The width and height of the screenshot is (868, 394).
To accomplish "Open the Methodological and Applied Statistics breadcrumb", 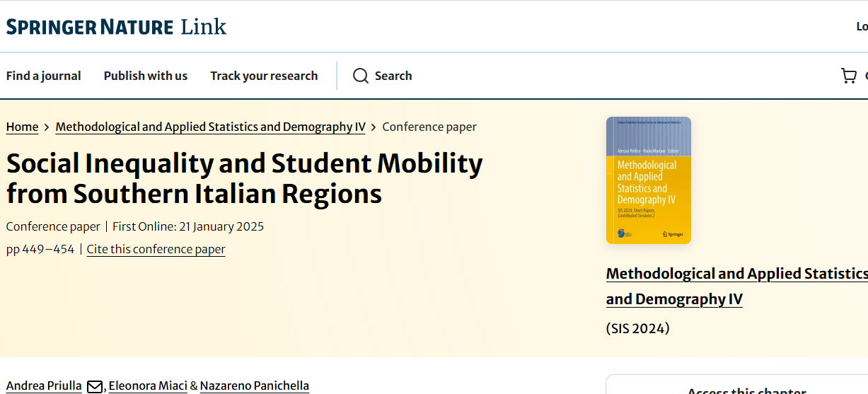I will 210,127.
